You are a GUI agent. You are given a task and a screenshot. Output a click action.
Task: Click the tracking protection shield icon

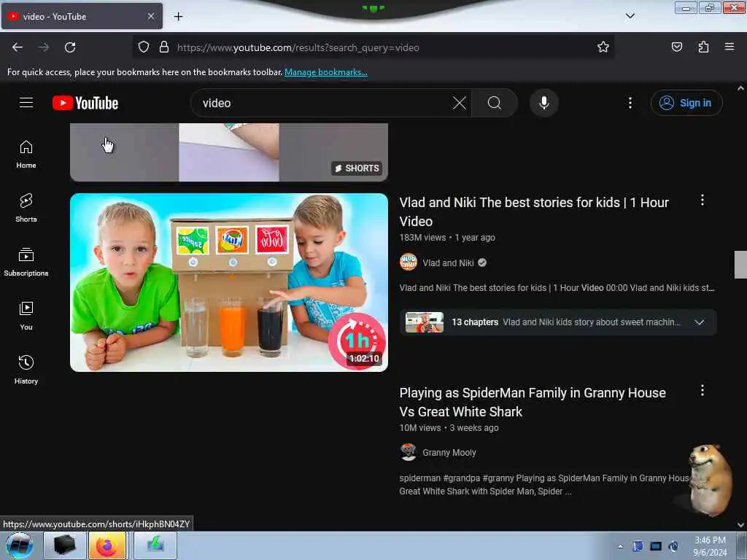144,47
